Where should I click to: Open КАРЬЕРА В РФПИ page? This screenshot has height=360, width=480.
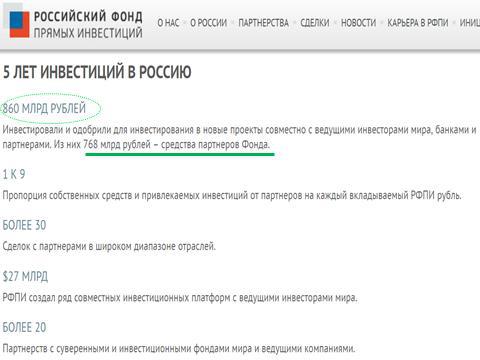(418, 23)
